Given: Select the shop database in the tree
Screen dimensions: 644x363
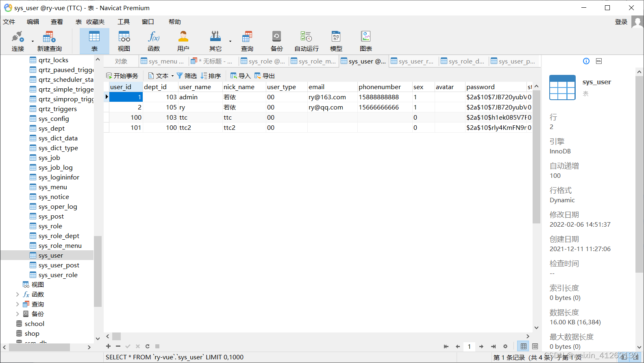Looking at the screenshot, I should [x=32, y=334].
